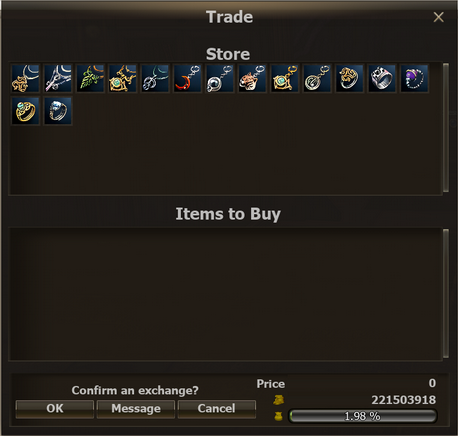Click the Store list scrollbar
This screenshot has height=436, width=458.
pos(446,128)
